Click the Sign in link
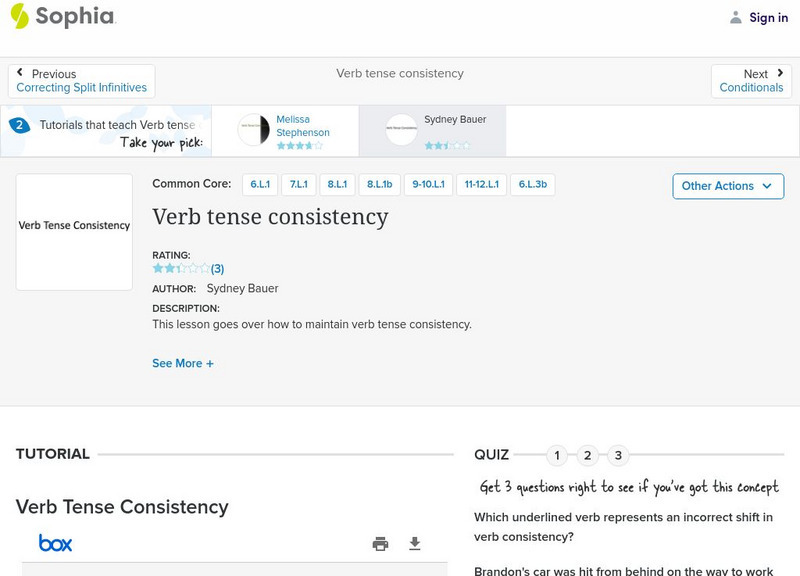 pos(768,17)
